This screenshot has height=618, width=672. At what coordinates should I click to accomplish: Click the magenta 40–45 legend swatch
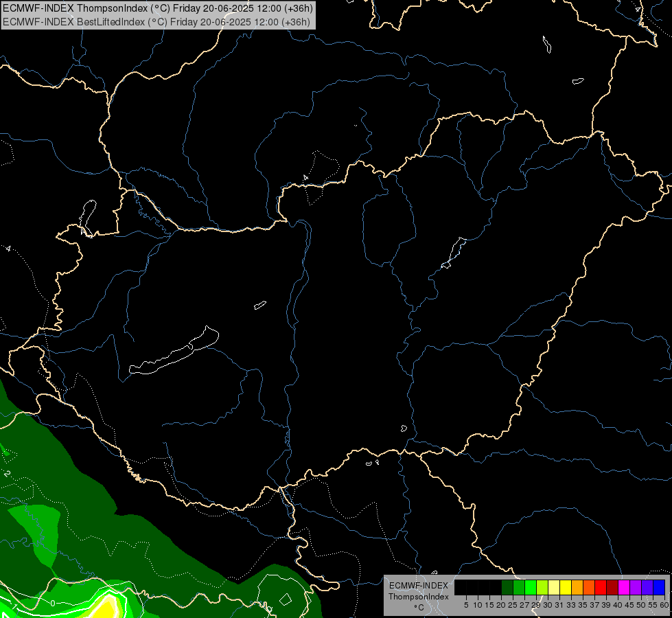[x=624, y=587]
